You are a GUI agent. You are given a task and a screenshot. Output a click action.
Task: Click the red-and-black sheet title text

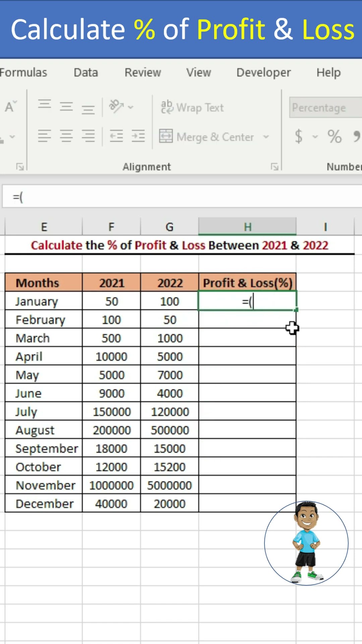point(179,245)
